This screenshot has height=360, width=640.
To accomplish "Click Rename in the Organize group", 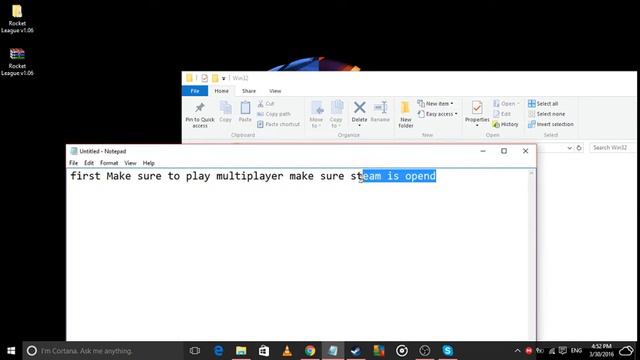I will pyautogui.click(x=380, y=112).
